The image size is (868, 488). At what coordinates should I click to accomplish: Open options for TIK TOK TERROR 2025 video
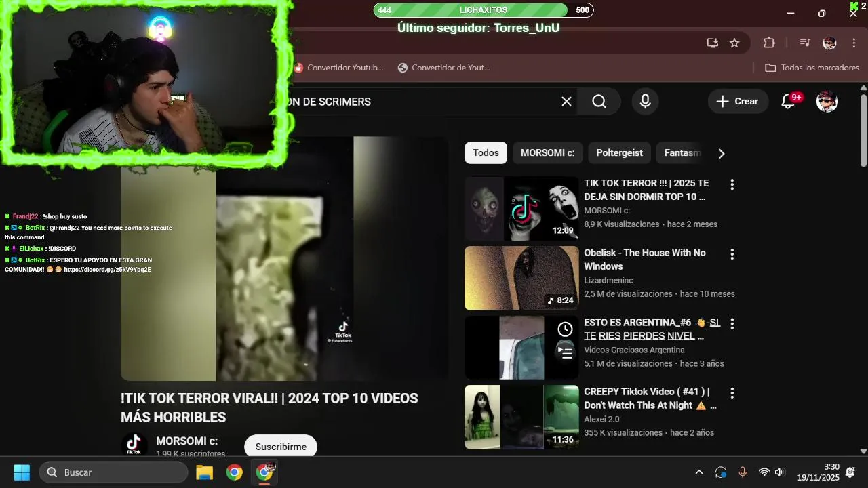[x=732, y=184]
